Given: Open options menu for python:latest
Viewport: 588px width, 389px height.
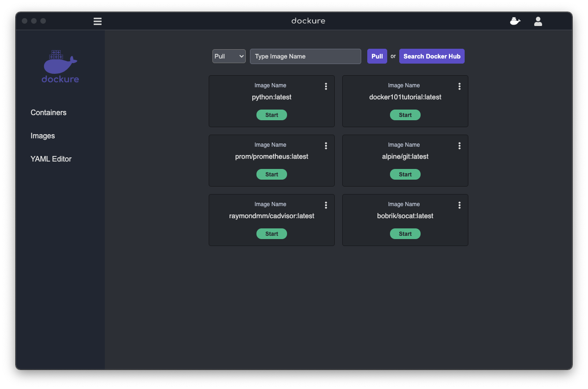Looking at the screenshot, I should point(326,86).
